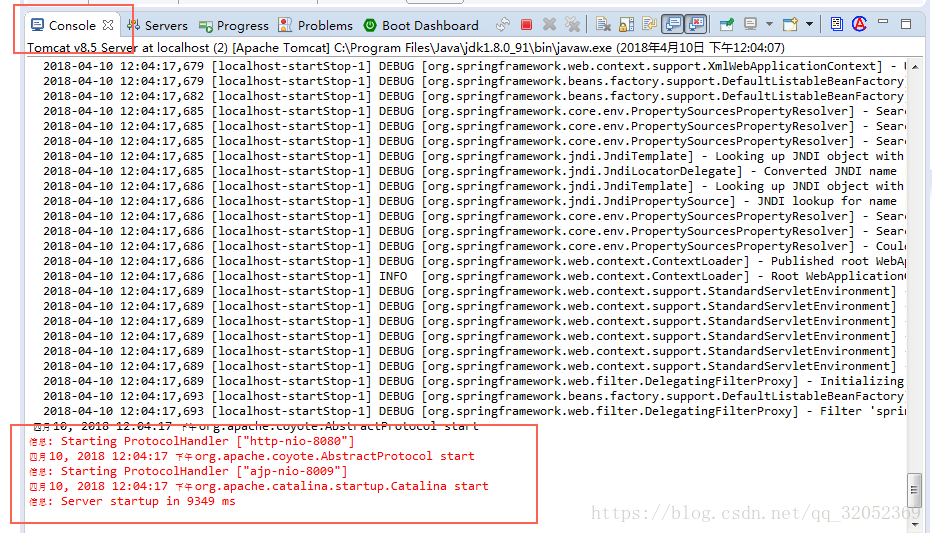Switch to the Servers tab
This screenshot has height=533, width=932.
[157, 26]
